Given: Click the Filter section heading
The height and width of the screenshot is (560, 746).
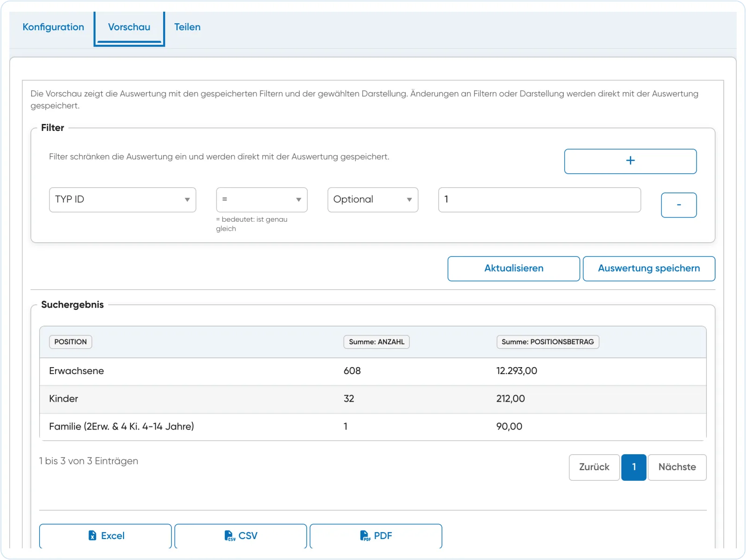Looking at the screenshot, I should click(x=53, y=128).
